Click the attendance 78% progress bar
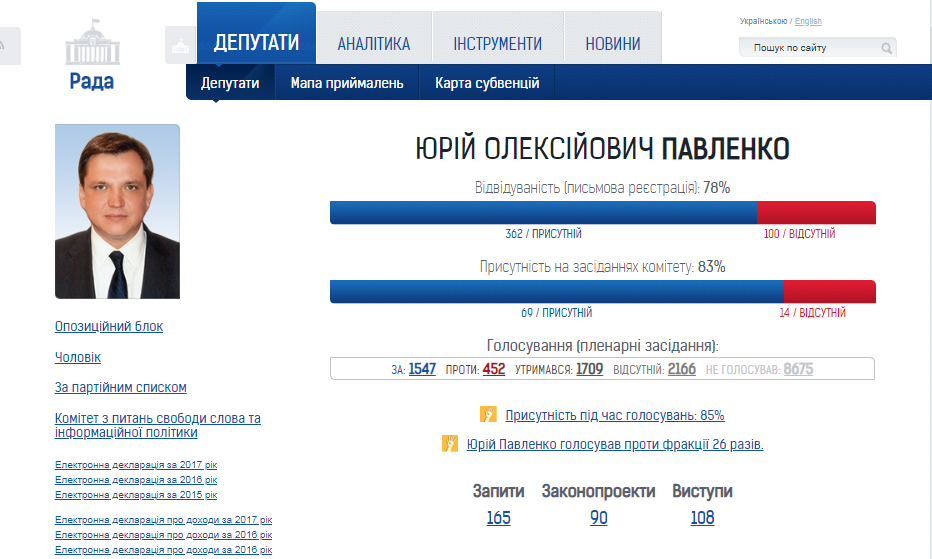 [603, 212]
